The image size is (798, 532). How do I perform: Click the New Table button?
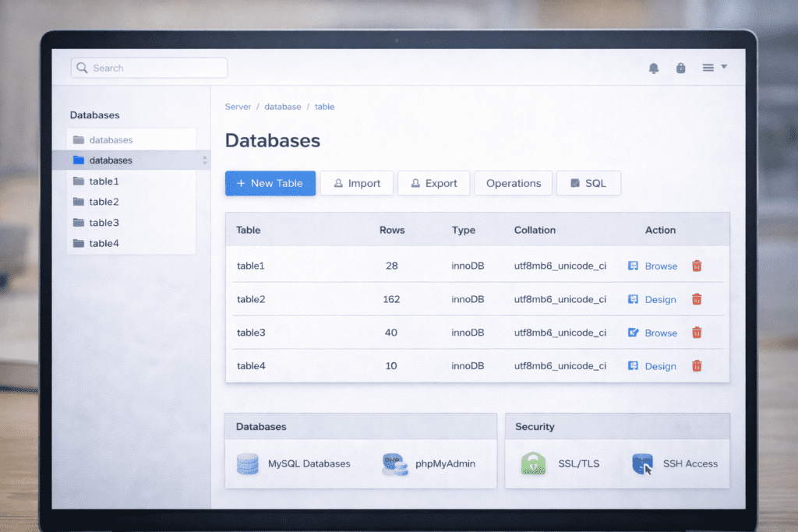pyautogui.click(x=270, y=183)
